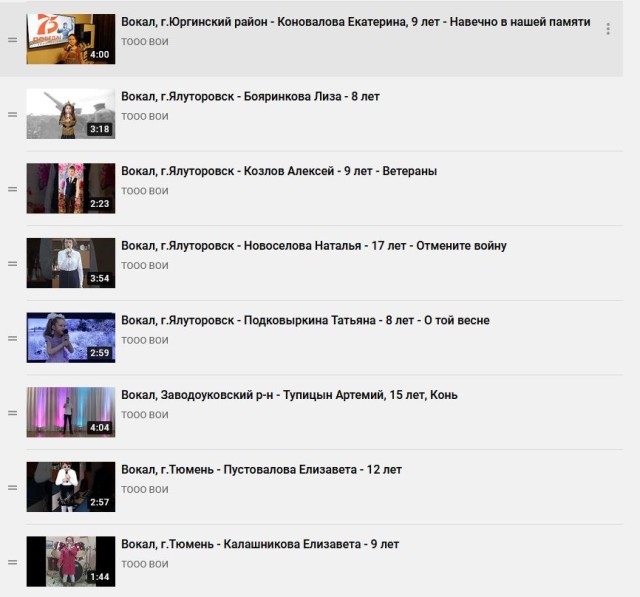Image resolution: width=640 pixels, height=597 pixels.
Task: Open thumbnail of the 3:18 video
Action: (x=71, y=114)
